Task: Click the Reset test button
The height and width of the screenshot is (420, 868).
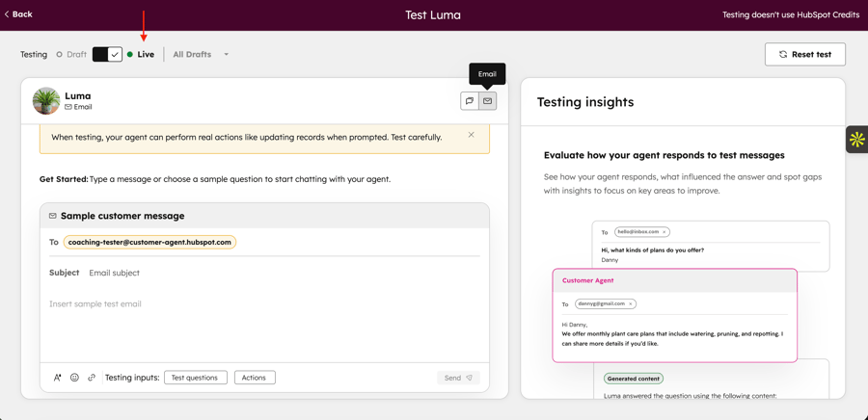Action: tap(804, 55)
